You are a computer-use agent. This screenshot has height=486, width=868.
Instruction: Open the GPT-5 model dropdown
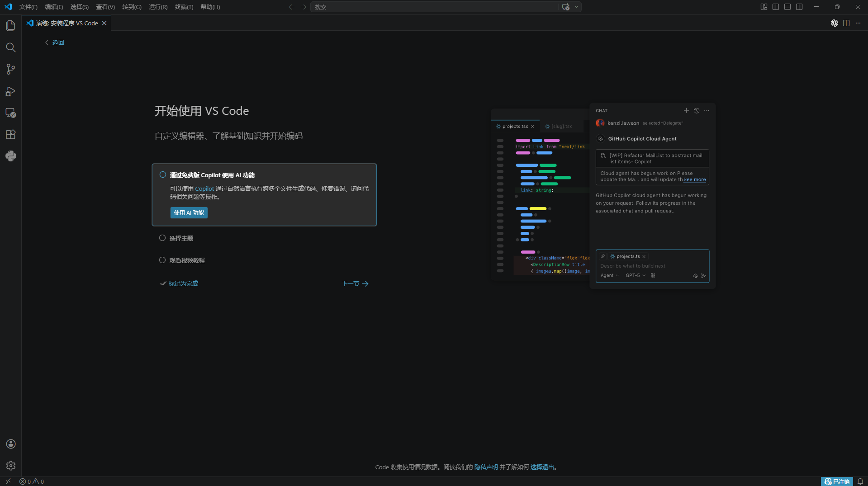point(635,275)
